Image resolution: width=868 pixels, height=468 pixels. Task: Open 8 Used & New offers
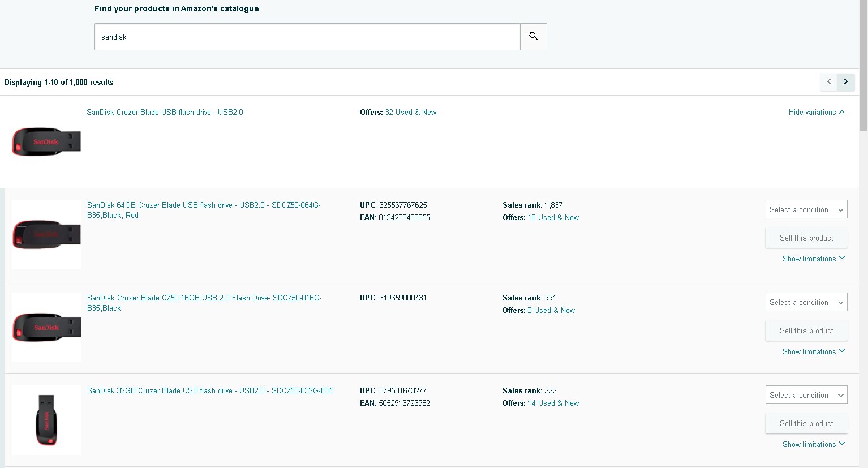click(x=551, y=310)
